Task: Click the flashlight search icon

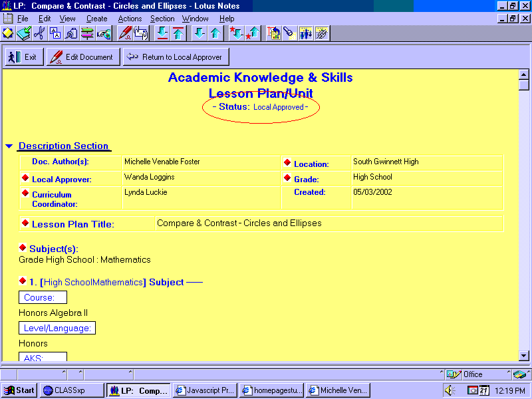Action: (289, 33)
